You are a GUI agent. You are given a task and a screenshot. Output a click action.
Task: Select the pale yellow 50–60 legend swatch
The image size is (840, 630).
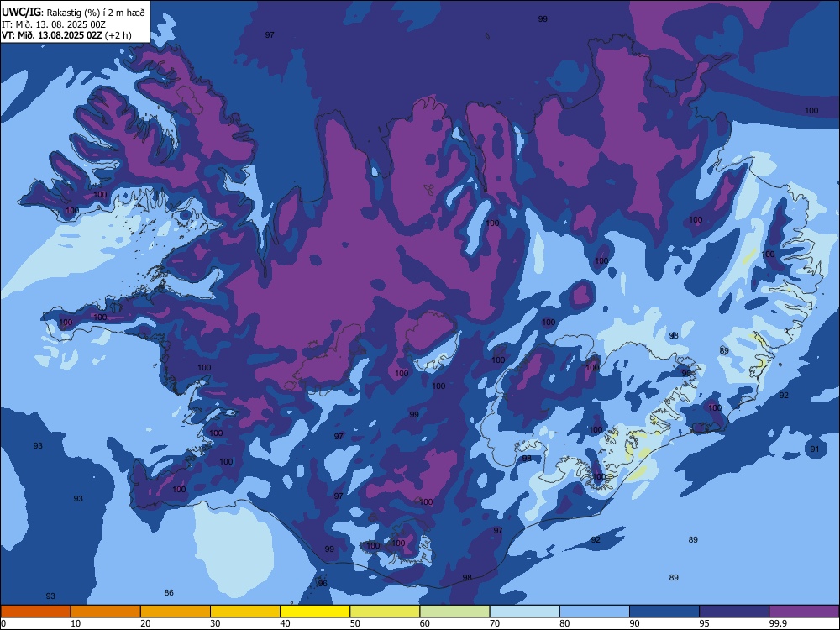click(x=385, y=612)
